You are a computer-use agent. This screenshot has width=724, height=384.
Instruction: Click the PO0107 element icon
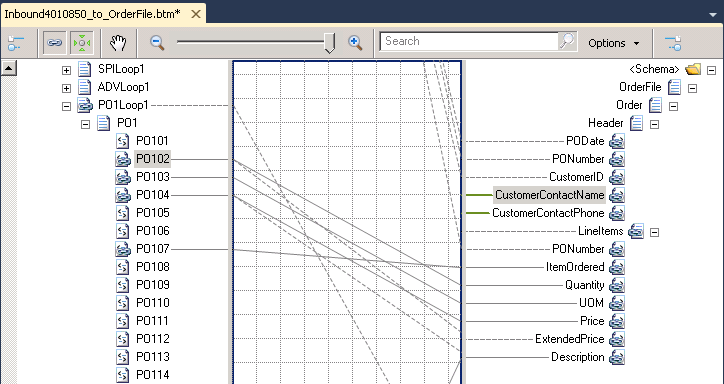[122, 249]
